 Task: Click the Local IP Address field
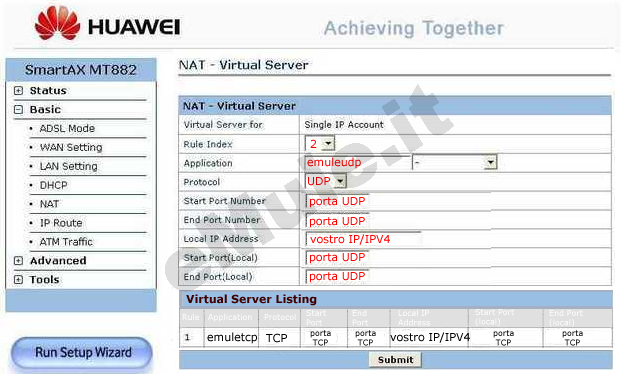[x=363, y=239]
